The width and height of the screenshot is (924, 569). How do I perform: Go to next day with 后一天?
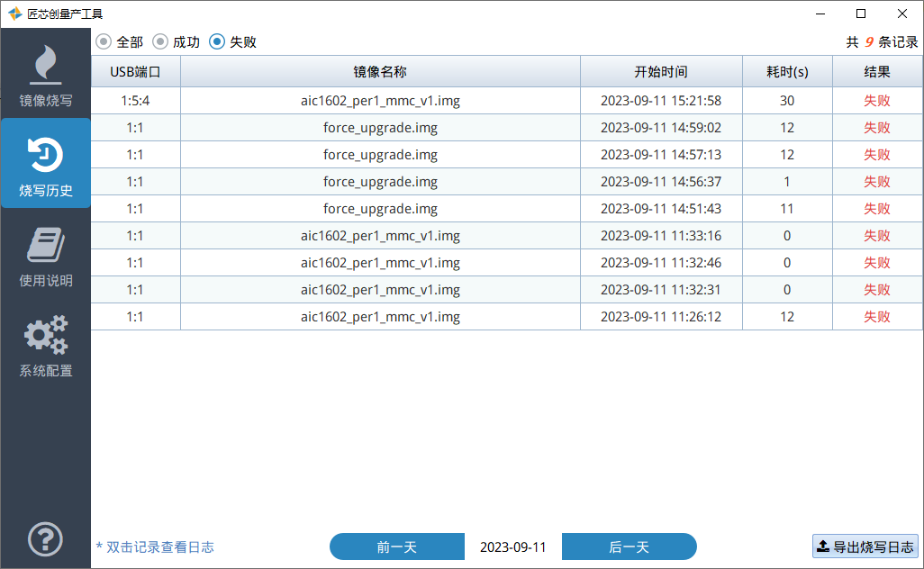click(629, 546)
